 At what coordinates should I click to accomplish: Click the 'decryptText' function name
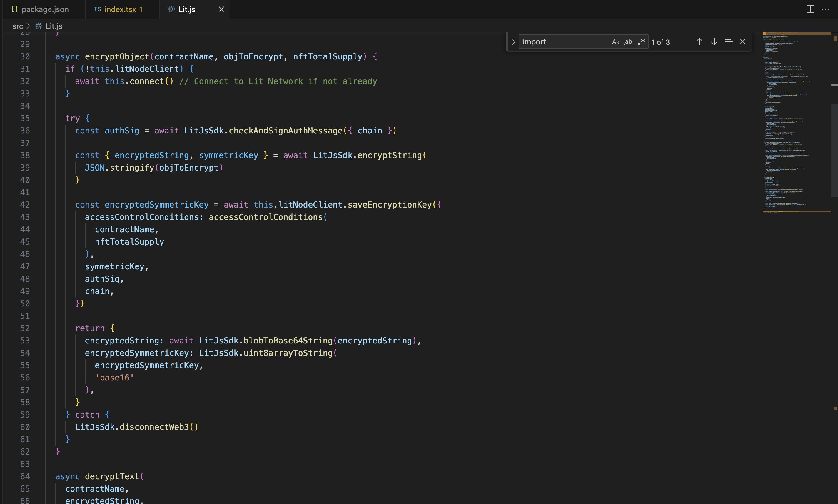112,476
